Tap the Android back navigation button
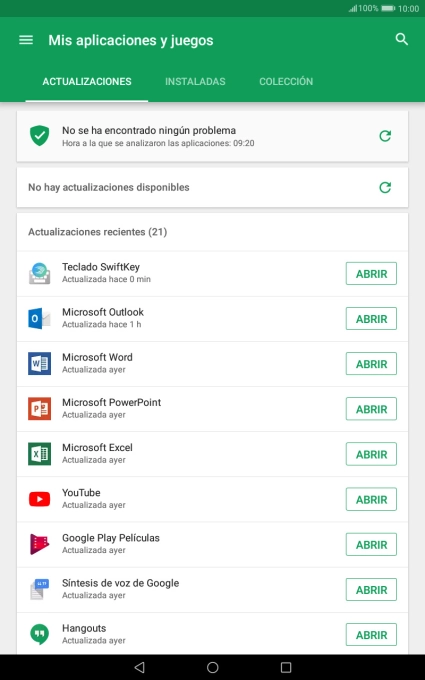Image resolution: width=425 pixels, height=680 pixels. coord(139,667)
